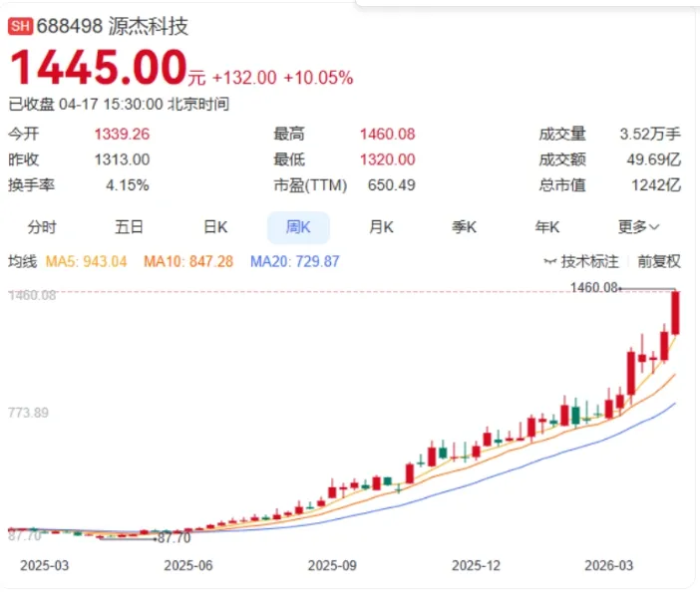Show the 年K yearly candlestick tab
Viewport: 700px width, 613px height.
[x=547, y=227]
